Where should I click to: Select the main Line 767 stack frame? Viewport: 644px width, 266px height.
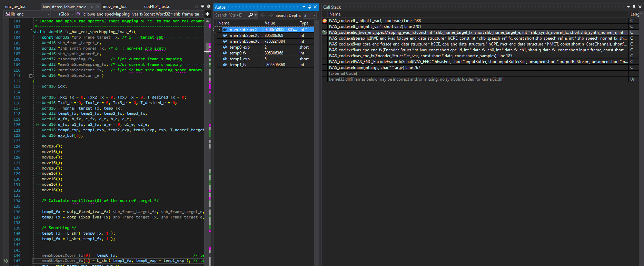(374, 68)
